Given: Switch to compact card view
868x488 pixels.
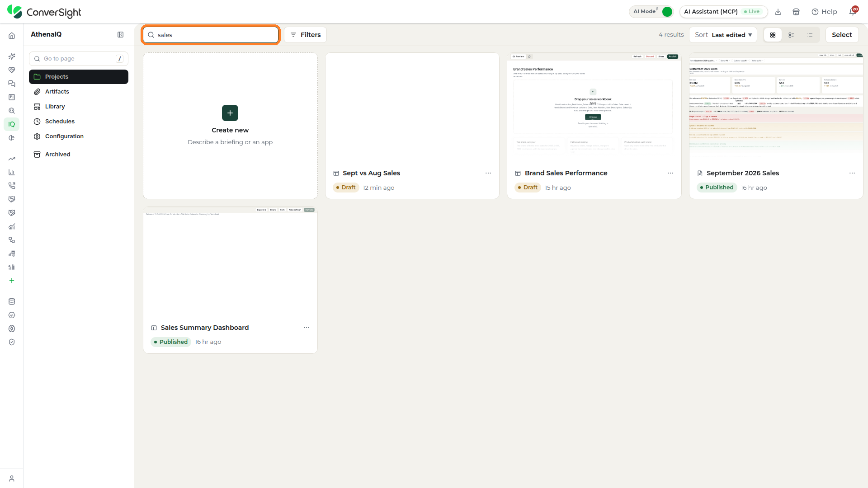Looking at the screenshot, I should [x=791, y=35].
